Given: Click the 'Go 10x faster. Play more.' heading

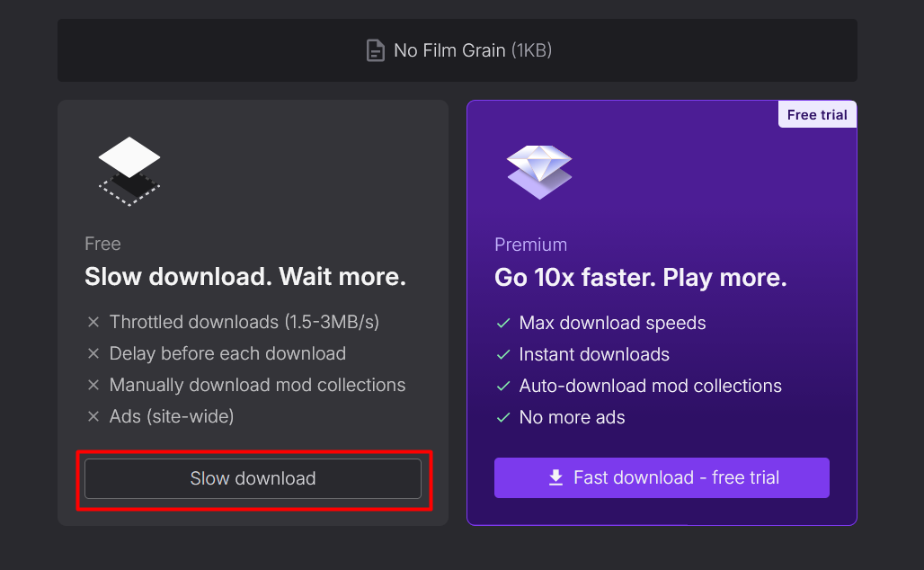Looking at the screenshot, I should tap(641, 278).
